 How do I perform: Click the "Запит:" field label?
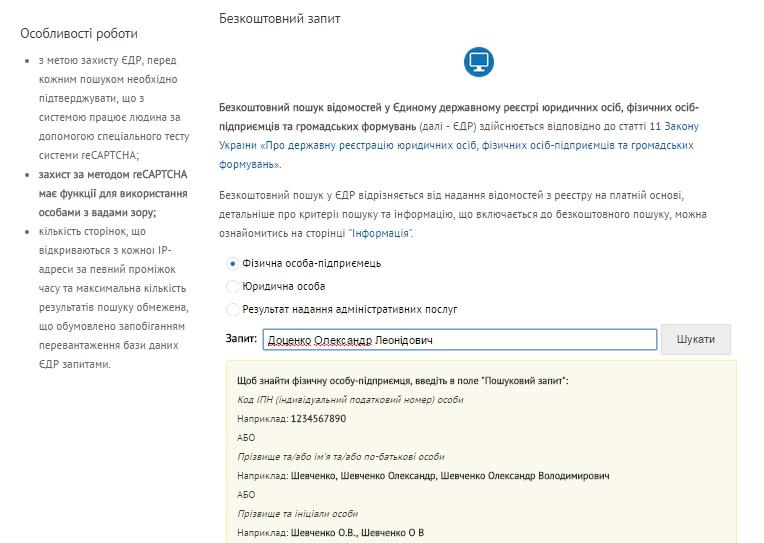(242, 339)
